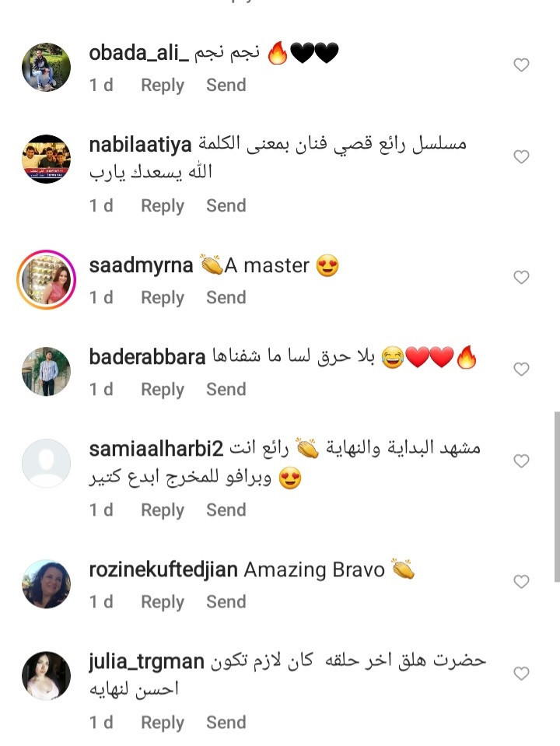Tap the heart next to baderabbara's comment
This screenshot has width=560, height=746.
pyautogui.click(x=521, y=369)
